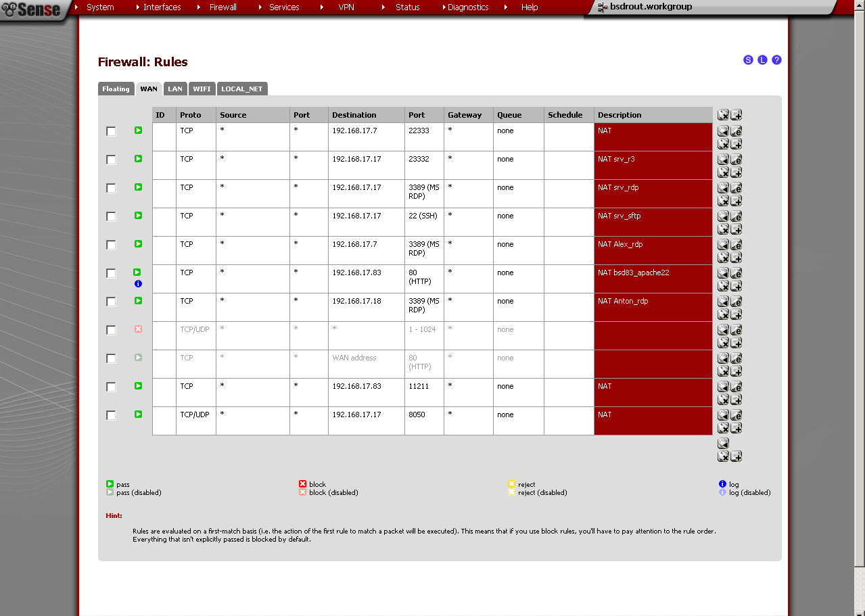Viewport: 865px width, 616px height.
Task: Expand the VPN menu
Action: (x=346, y=7)
